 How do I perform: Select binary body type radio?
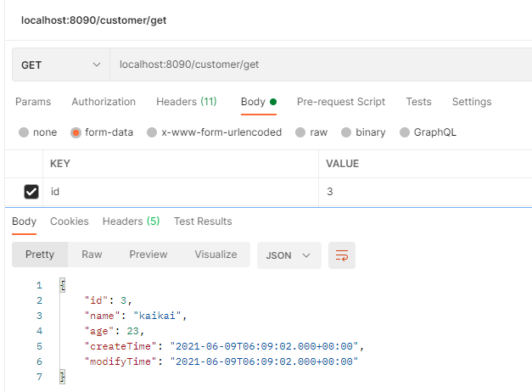pyautogui.click(x=345, y=132)
